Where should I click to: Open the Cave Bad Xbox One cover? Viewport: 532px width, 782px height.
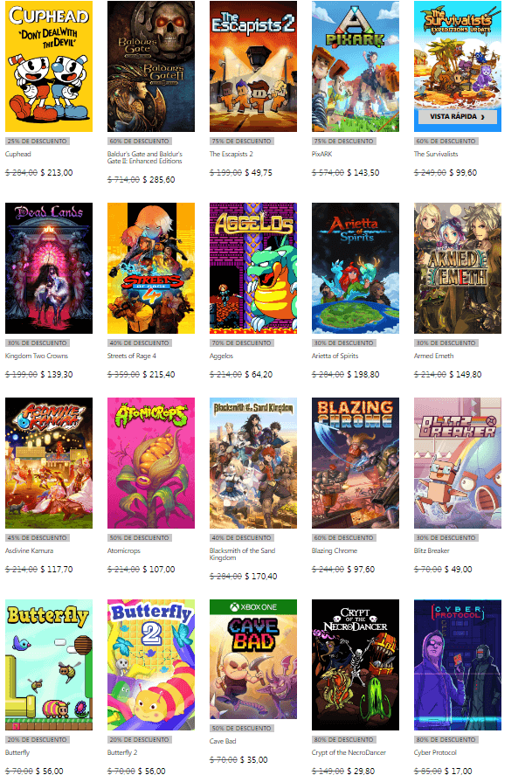click(x=253, y=660)
